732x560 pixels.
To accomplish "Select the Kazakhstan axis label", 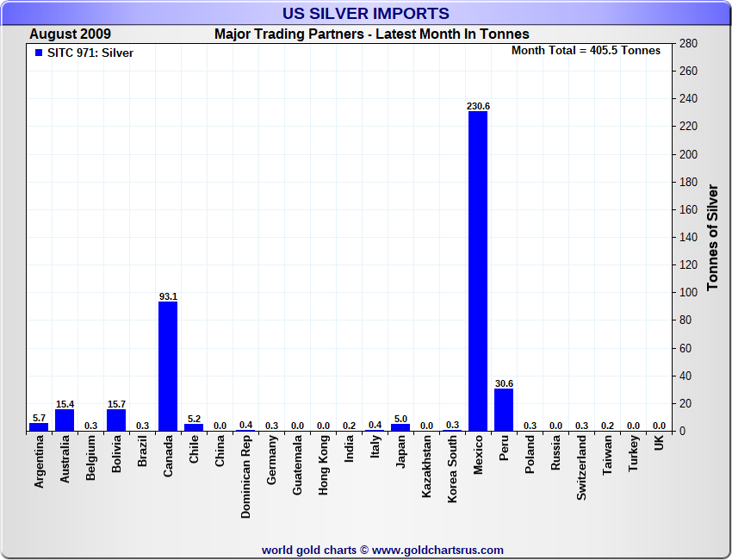I will click(426, 466).
